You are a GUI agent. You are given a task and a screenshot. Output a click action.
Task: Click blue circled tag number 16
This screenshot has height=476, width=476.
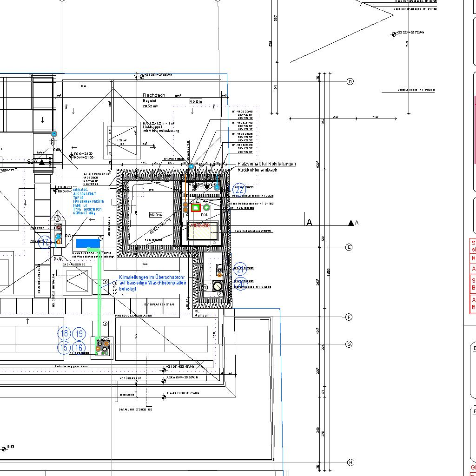(79, 348)
